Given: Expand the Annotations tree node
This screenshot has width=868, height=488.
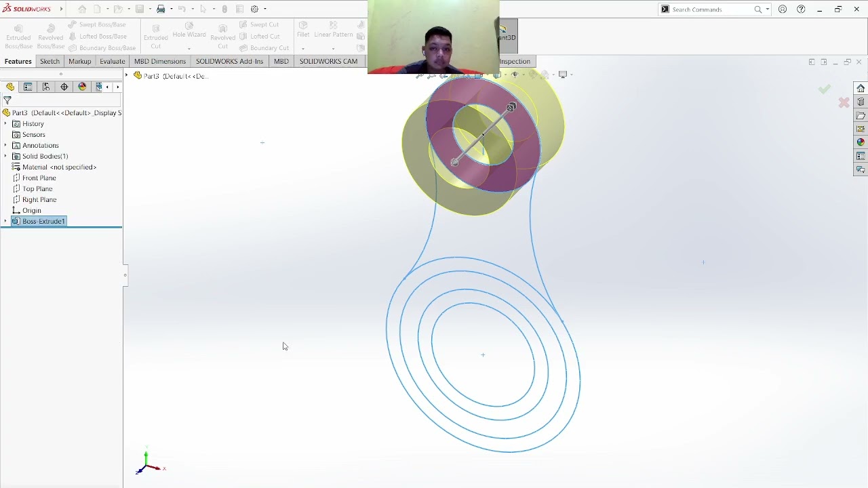Looking at the screenshot, I should 5,145.
